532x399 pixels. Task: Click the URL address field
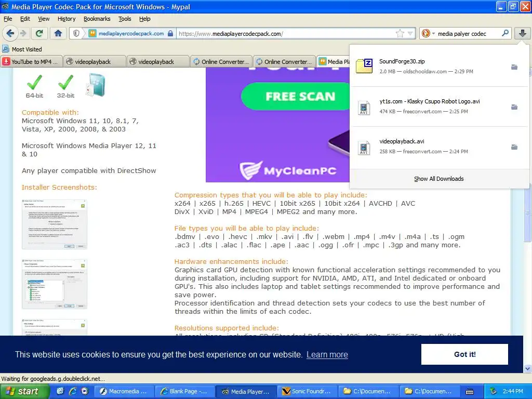[x=285, y=34]
